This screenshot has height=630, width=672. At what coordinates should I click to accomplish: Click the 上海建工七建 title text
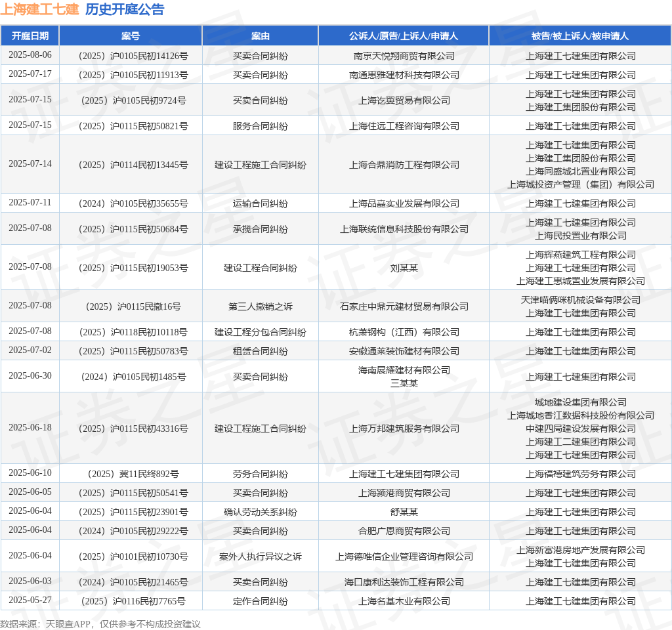39,9
